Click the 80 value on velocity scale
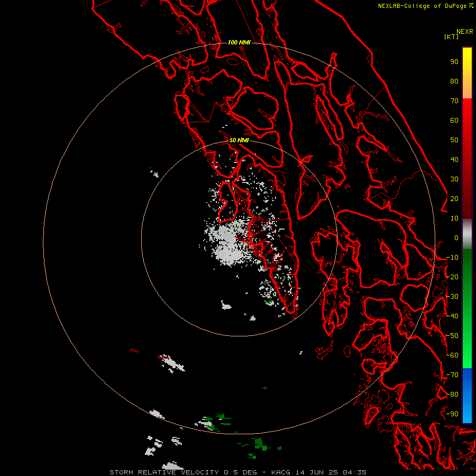This screenshot has height=476, width=476. (x=454, y=81)
